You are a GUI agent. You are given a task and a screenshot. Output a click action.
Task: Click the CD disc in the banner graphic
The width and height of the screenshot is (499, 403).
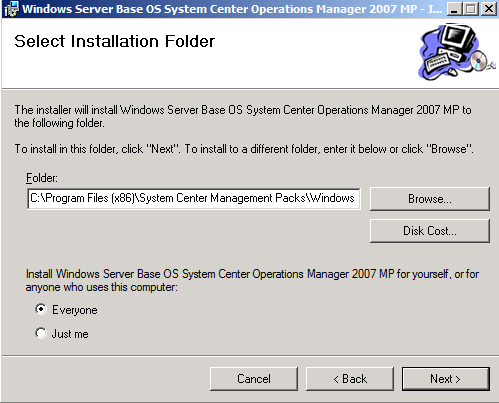[x=479, y=60]
